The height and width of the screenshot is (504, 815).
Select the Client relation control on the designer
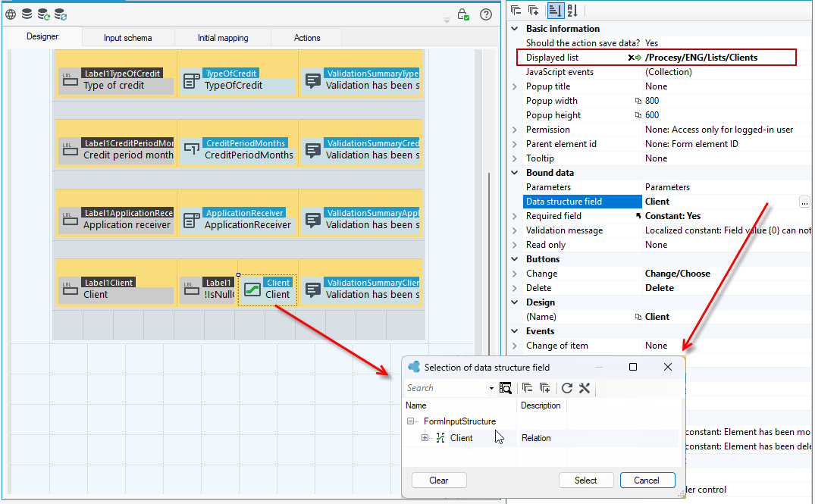[x=268, y=290]
